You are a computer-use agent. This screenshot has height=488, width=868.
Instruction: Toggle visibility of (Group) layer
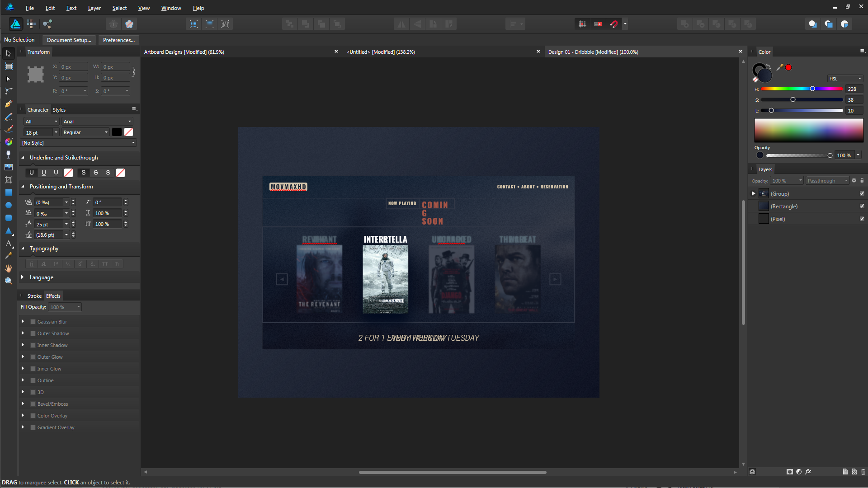(862, 193)
